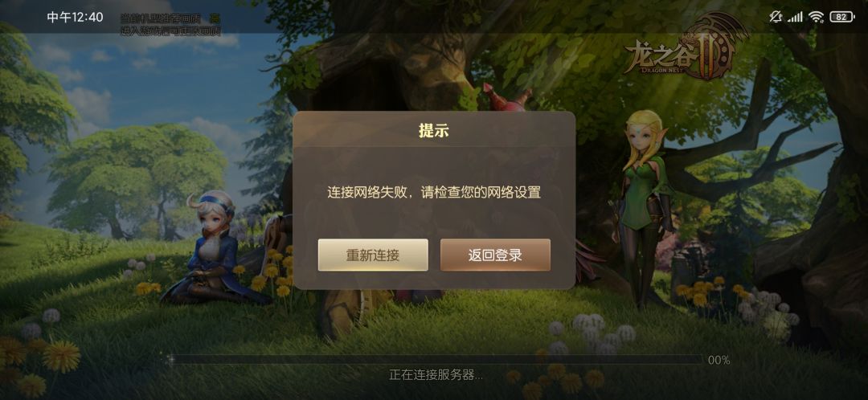Viewport: 868px width, 400px height.
Task: Tap the 中午12:40 clock
Action: (75, 17)
